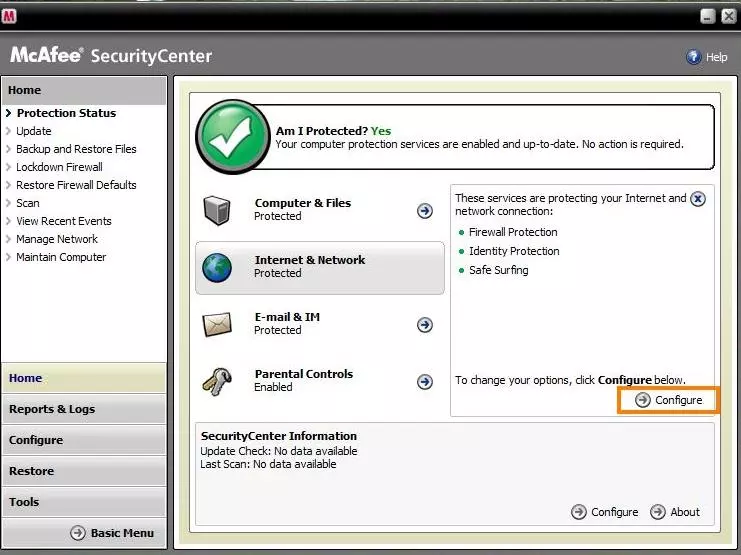Click the Safe Surfing entry

tap(499, 270)
